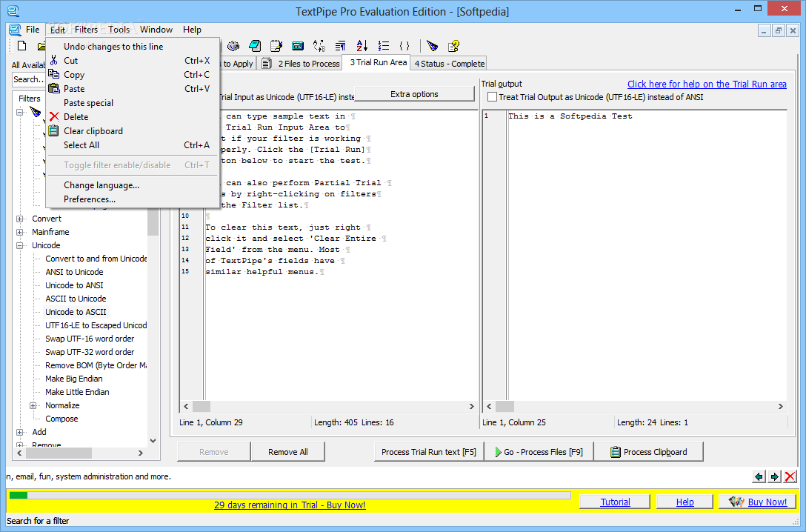Select the Unicode to ASCII filter
Screen dimensions: 806x532
pyautogui.click(x=76, y=311)
